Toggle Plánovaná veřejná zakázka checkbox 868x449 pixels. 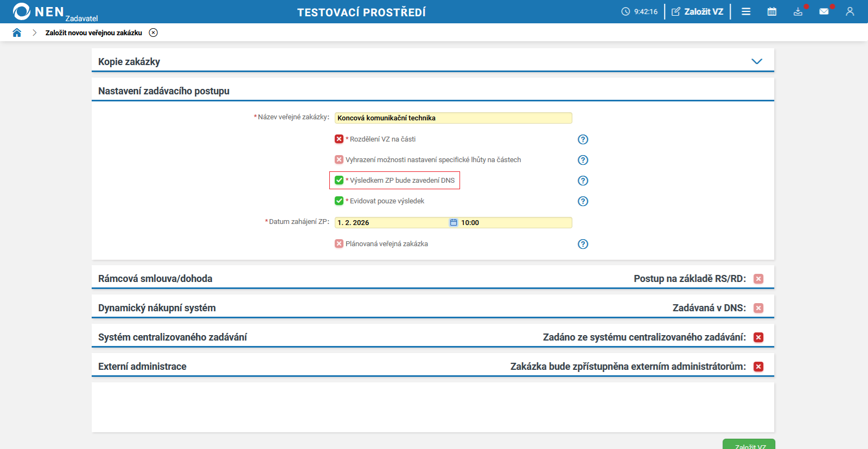pos(339,243)
